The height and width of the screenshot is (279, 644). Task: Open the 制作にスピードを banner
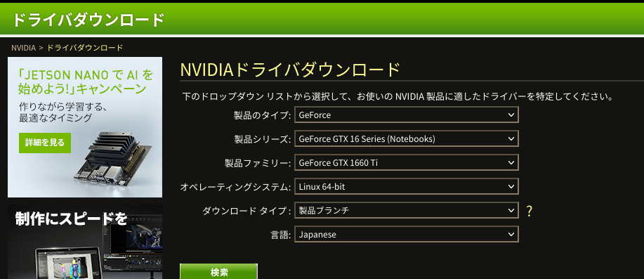click(x=85, y=242)
